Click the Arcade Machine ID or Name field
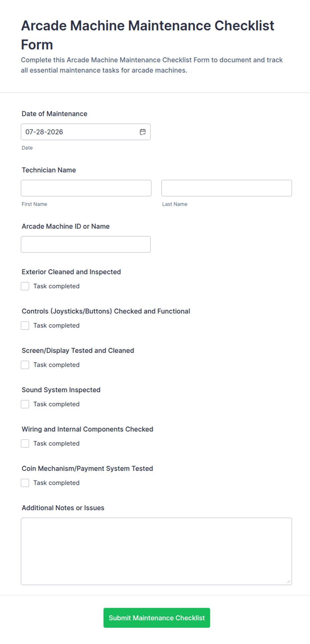This screenshot has height=644, width=310. (x=86, y=244)
